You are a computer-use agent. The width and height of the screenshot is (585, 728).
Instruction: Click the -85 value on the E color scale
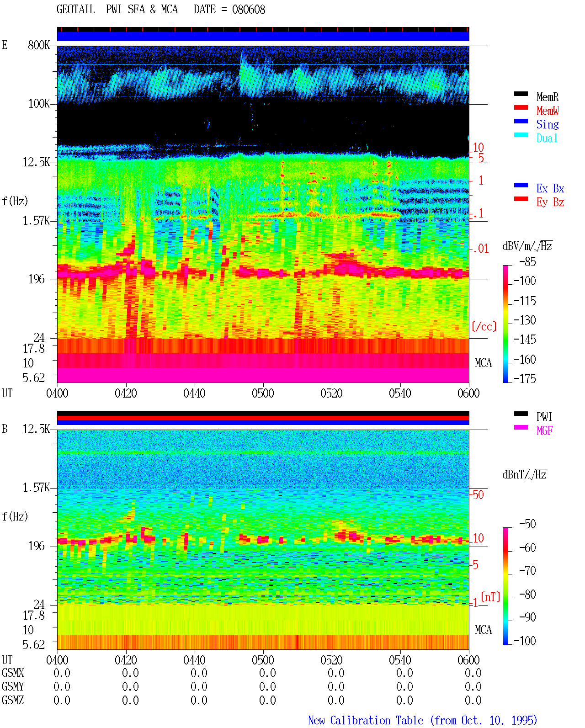click(528, 262)
